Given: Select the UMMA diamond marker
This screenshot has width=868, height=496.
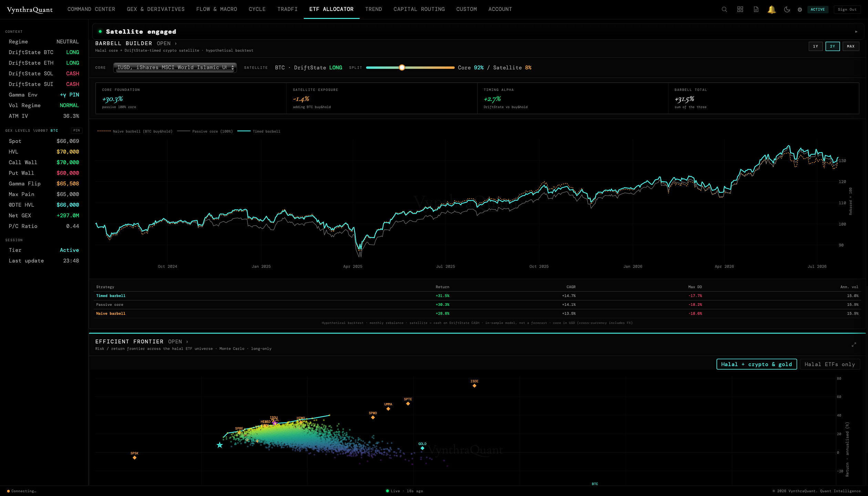Looking at the screenshot, I should tap(388, 409).
